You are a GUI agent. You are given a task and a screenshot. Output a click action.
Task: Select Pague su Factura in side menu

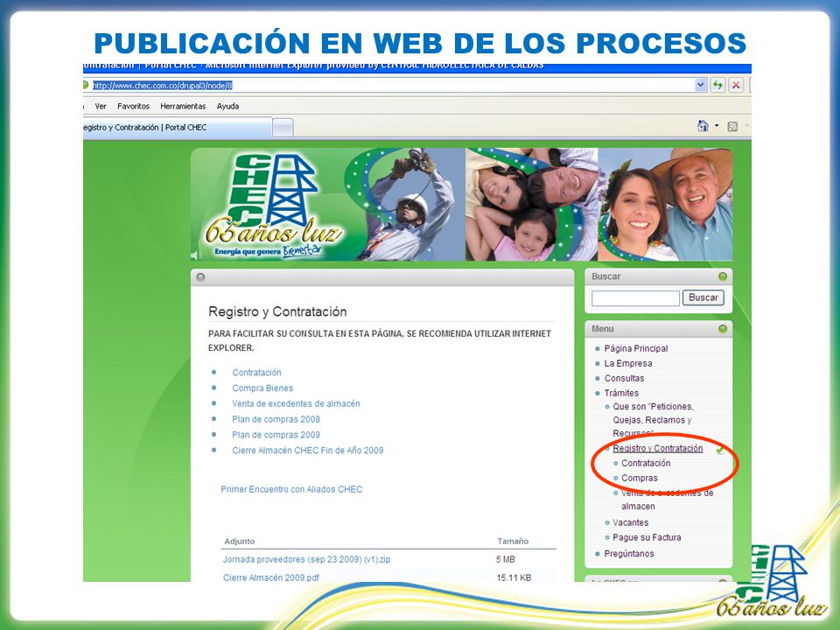(647, 537)
